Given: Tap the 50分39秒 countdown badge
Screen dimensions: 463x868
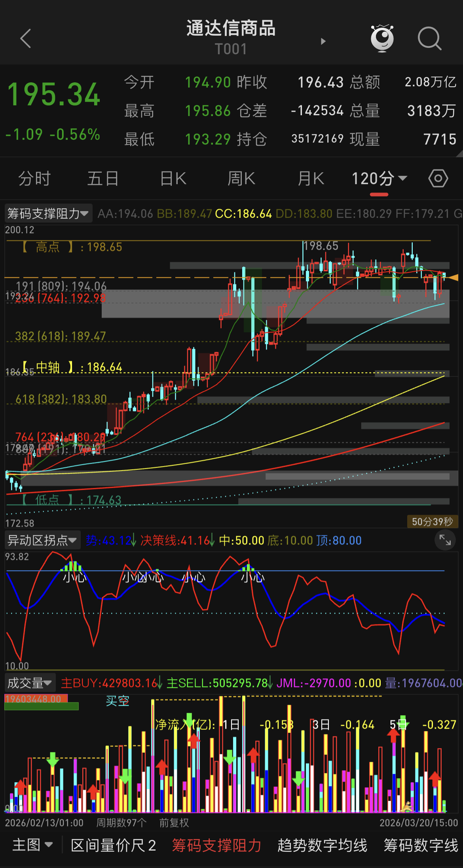Looking at the screenshot, I should 433,522.
